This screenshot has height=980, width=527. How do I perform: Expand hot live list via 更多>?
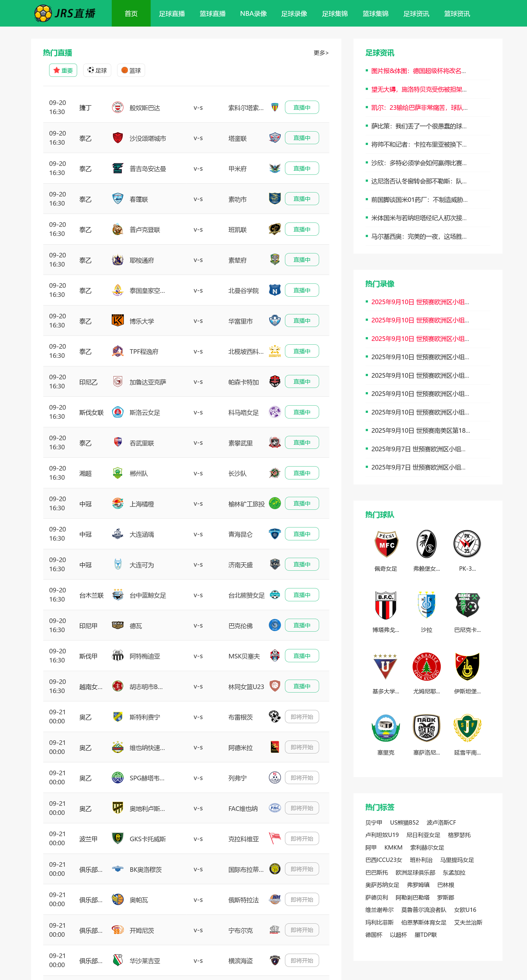pyautogui.click(x=321, y=53)
